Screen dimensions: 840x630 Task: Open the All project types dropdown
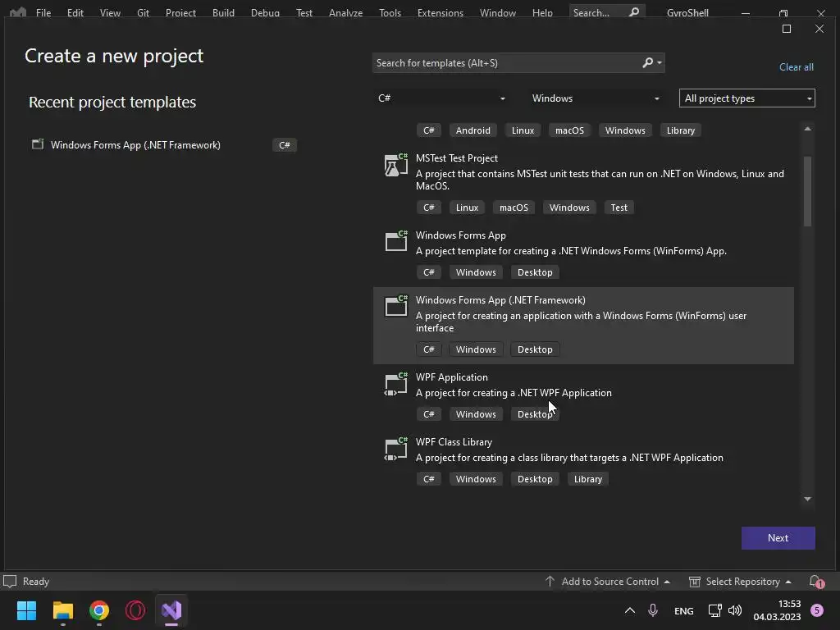point(746,98)
